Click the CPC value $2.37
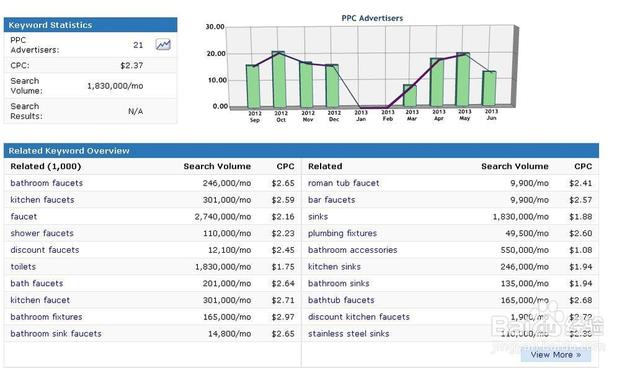 click(x=131, y=65)
